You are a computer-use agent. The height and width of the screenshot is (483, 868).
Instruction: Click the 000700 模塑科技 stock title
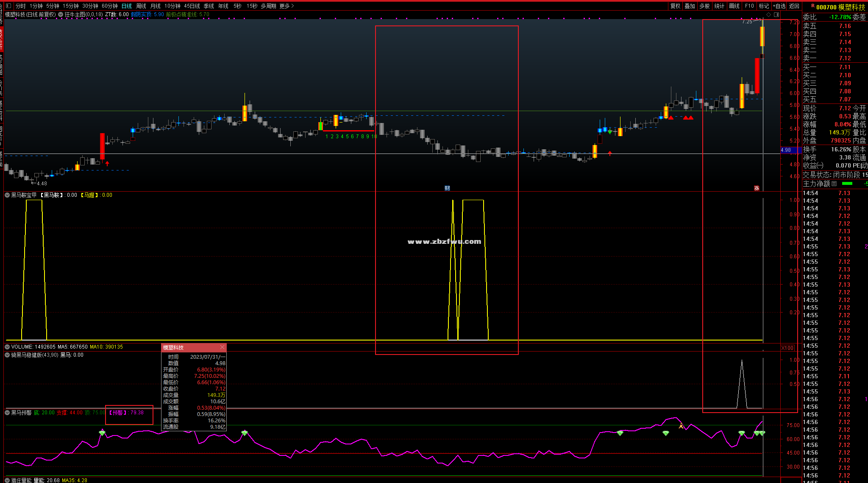[840, 7]
